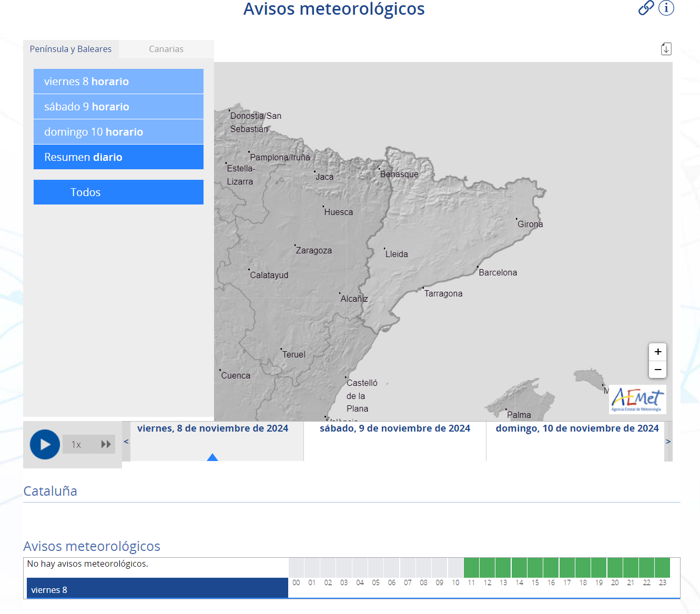The height and width of the screenshot is (614, 700).
Task: Click the blue timeline position triangle
Action: pos(212,457)
